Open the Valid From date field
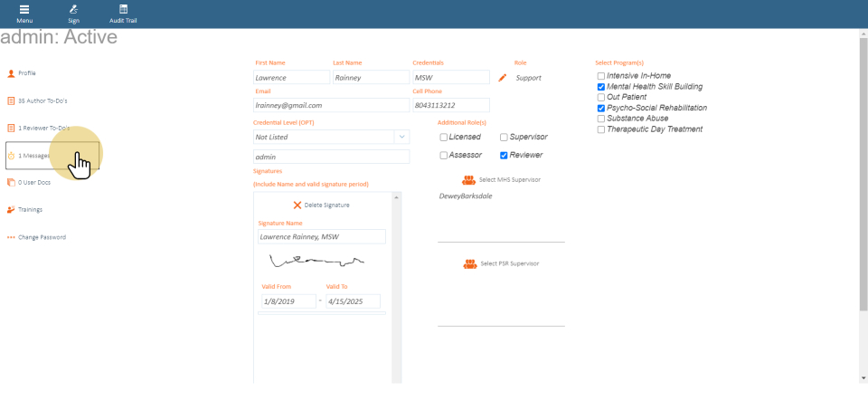The height and width of the screenshot is (401, 868). tap(287, 301)
